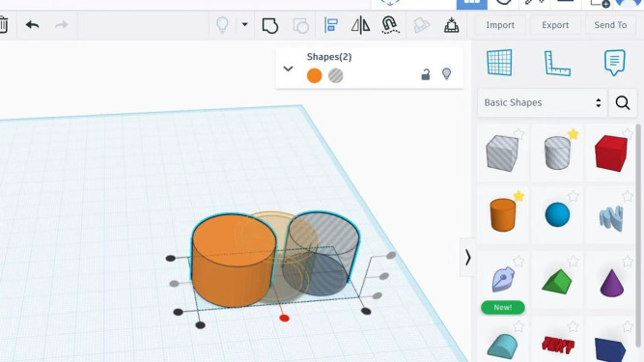Click the drop to workplane icon
The height and width of the screenshot is (362, 644).
coord(451,25)
